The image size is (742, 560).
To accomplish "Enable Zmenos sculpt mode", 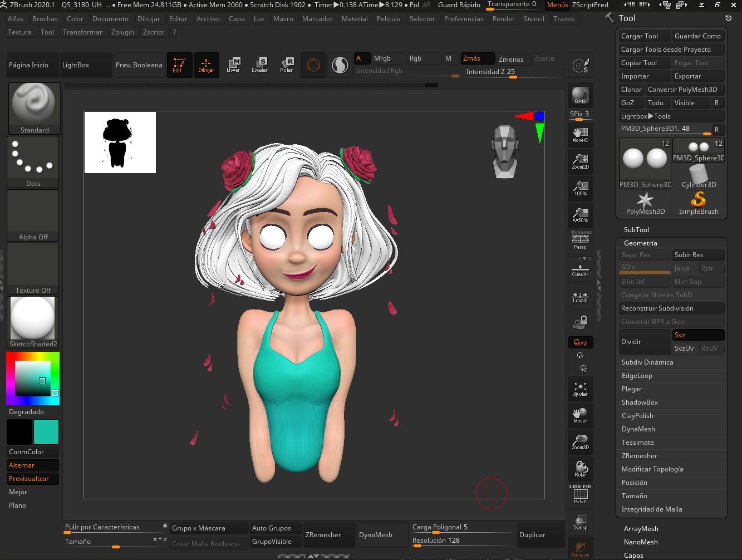I will click(511, 59).
